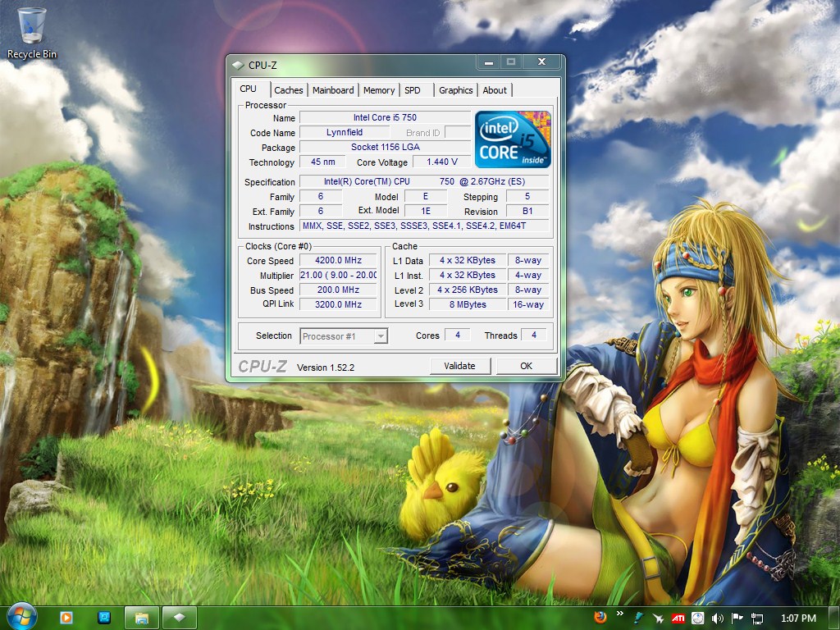Viewport: 840px width, 630px height.
Task: Click the Show Desktop strip on the taskbar
Action: (833, 619)
